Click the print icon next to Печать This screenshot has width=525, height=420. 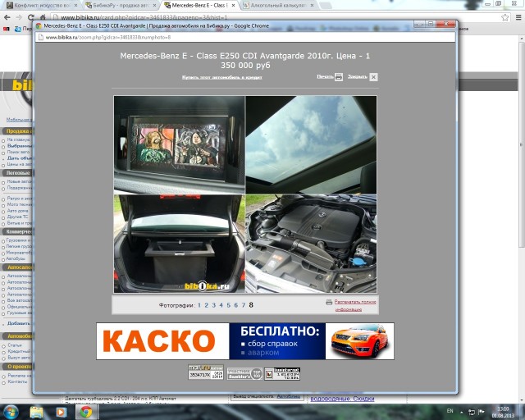[x=339, y=77]
